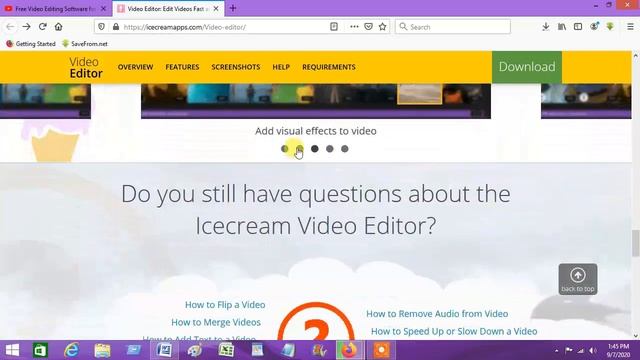The height and width of the screenshot is (360, 640).
Task: Click the Firefox Search box
Action: click(453, 27)
